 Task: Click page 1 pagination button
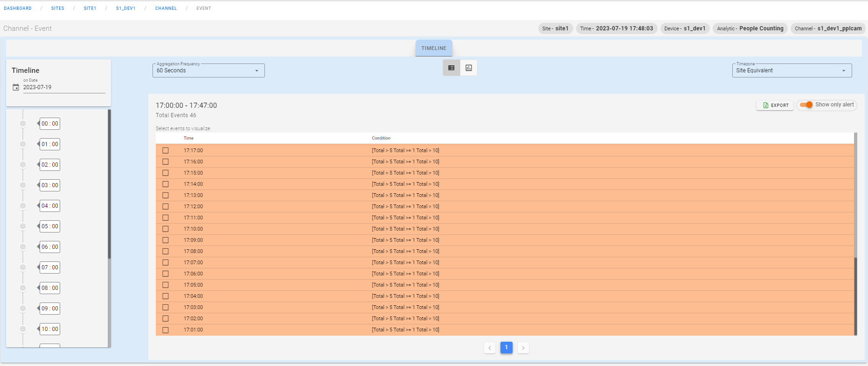[x=507, y=348]
